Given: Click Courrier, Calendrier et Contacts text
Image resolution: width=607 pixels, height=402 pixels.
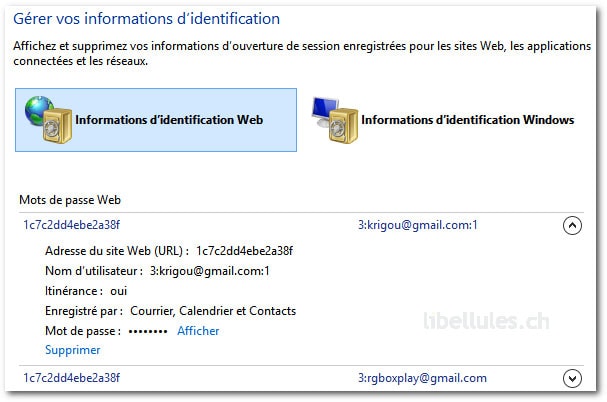Looking at the screenshot, I should click(213, 311).
